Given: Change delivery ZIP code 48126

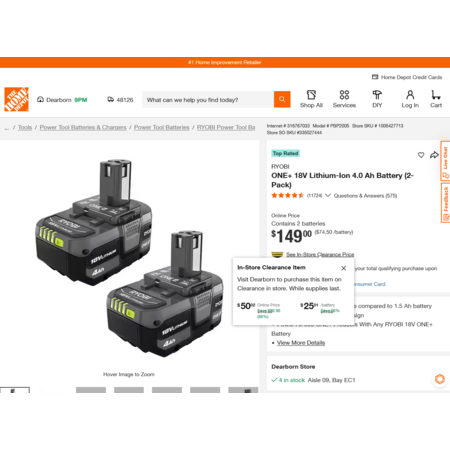Looking at the screenshot, I should 120,100.
